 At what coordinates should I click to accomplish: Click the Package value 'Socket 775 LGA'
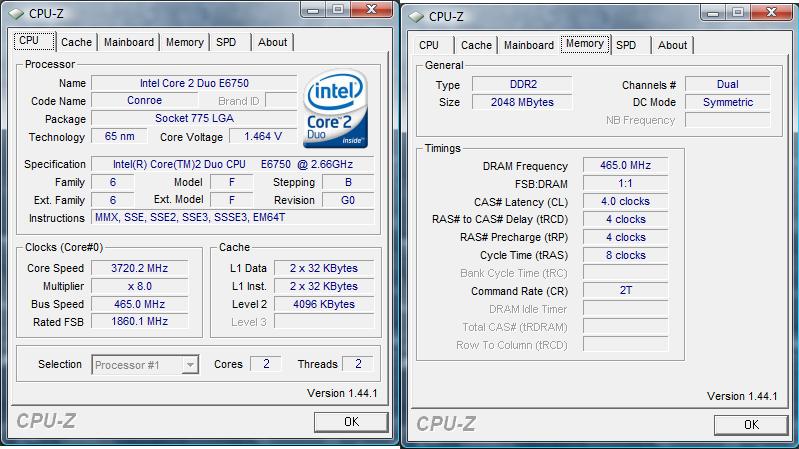click(194, 118)
